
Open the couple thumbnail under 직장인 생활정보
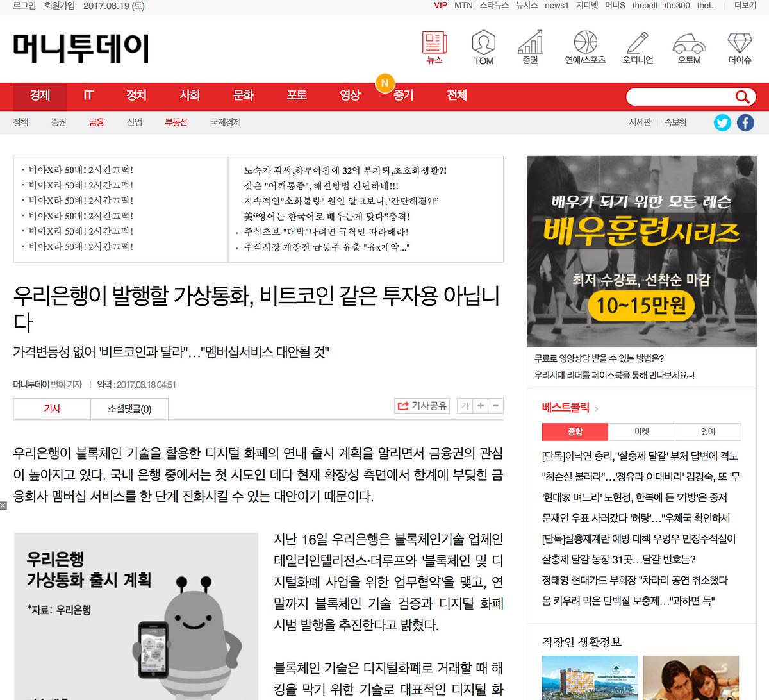tap(691, 678)
